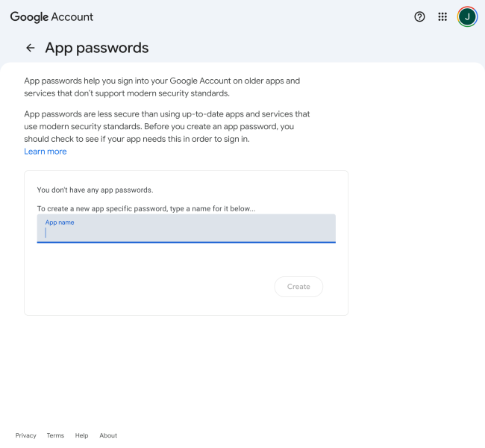This screenshot has width=485, height=448.
Task: Open the Terms footer link
Action: [55, 435]
